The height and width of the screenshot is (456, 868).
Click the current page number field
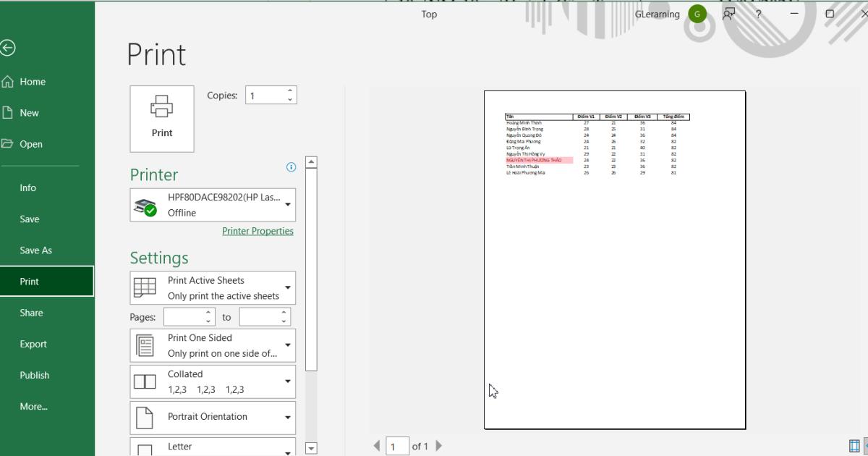(397, 447)
